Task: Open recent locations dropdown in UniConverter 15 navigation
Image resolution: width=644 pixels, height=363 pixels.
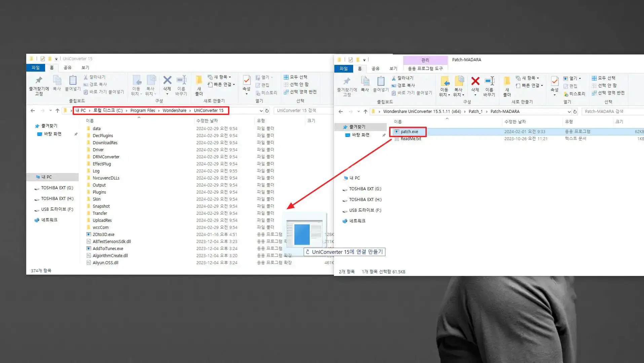Action: click(50, 111)
